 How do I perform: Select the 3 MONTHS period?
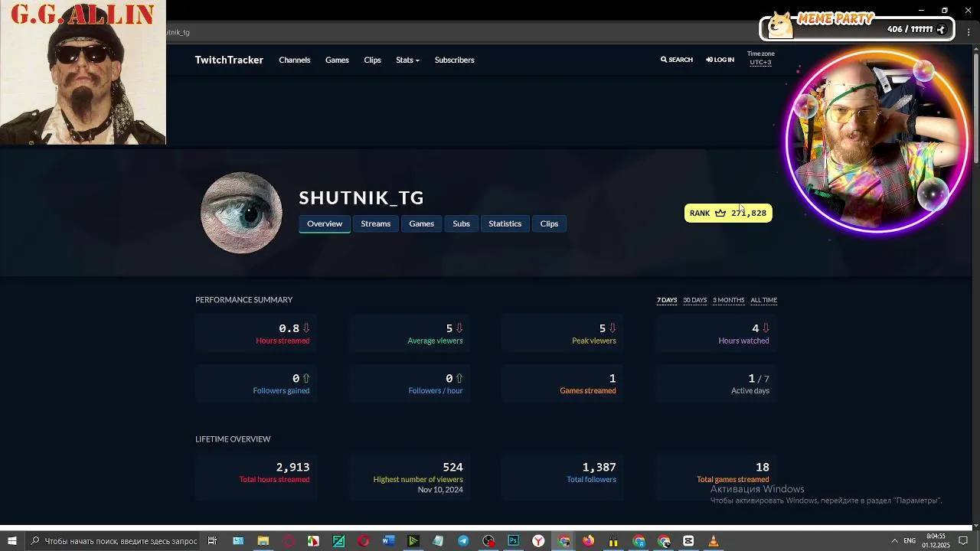(728, 300)
